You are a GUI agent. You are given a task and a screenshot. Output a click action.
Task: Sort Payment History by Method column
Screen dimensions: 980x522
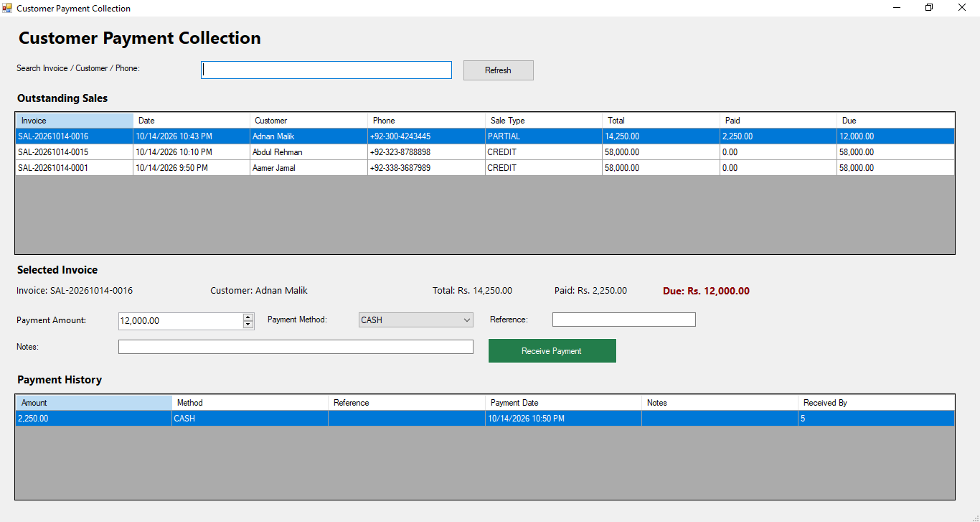pos(250,403)
